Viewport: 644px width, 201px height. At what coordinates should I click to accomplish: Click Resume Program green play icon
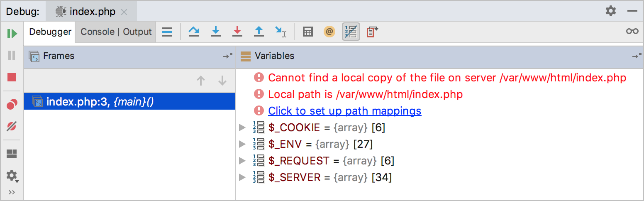pos(12,33)
